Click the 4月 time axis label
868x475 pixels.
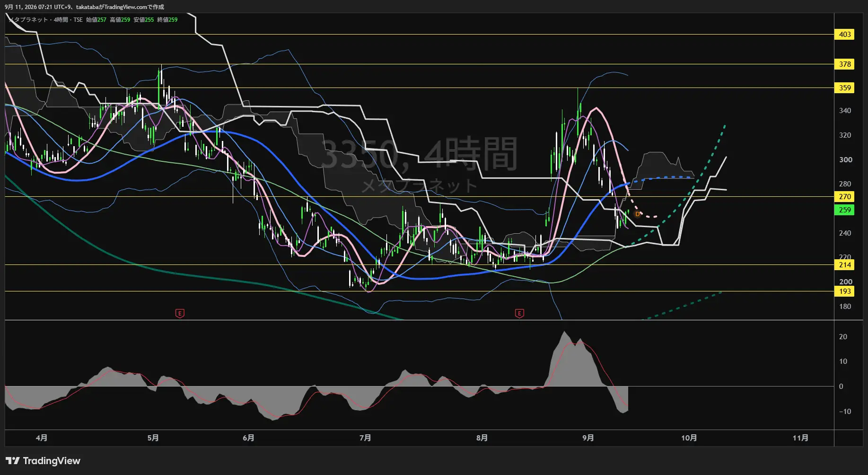click(42, 438)
